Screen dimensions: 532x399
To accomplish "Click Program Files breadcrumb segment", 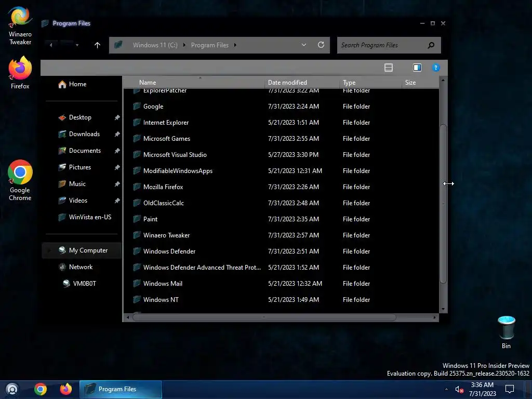I will click(210, 45).
